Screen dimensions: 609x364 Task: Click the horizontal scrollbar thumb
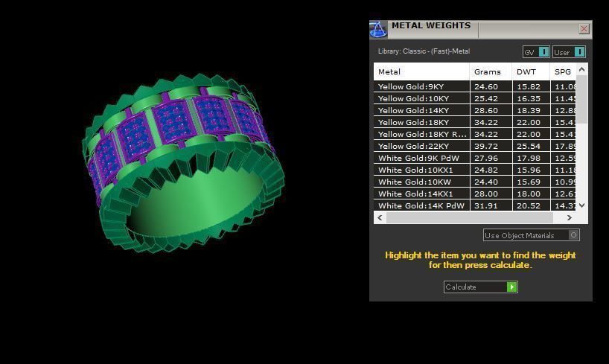(470, 217)
